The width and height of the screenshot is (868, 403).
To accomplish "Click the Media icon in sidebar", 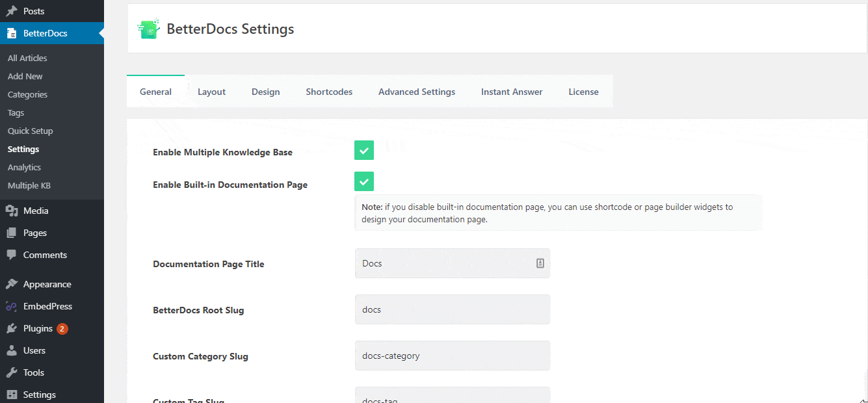I will tap(12, 211).
